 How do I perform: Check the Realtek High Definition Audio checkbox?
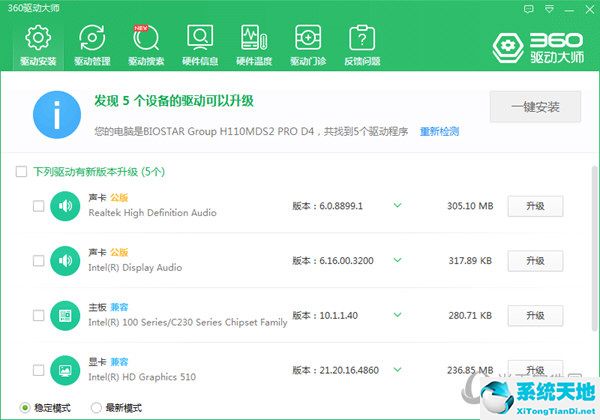point(39,206)
